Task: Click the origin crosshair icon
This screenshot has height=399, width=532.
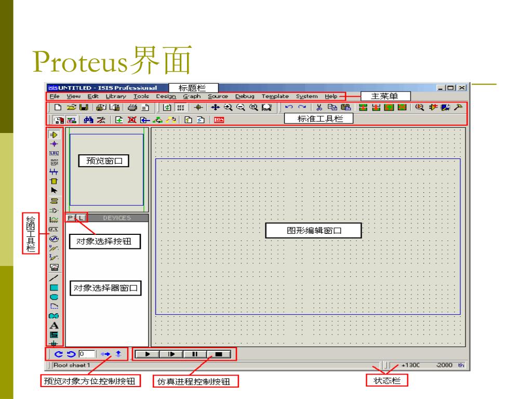Action: [x=198, y=108]
